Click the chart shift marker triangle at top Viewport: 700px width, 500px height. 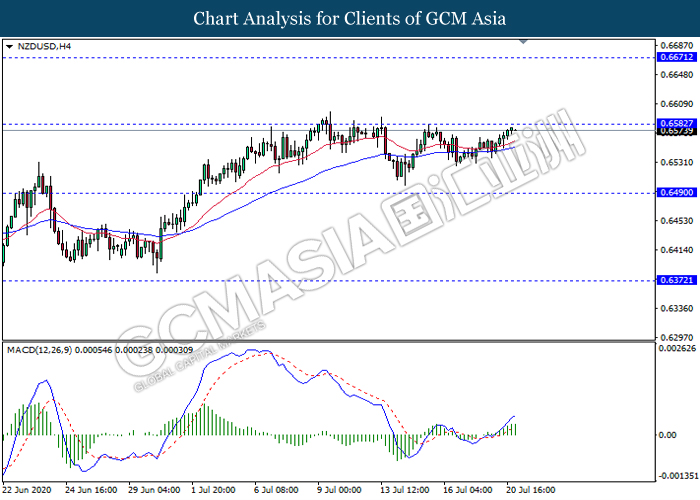524,42
